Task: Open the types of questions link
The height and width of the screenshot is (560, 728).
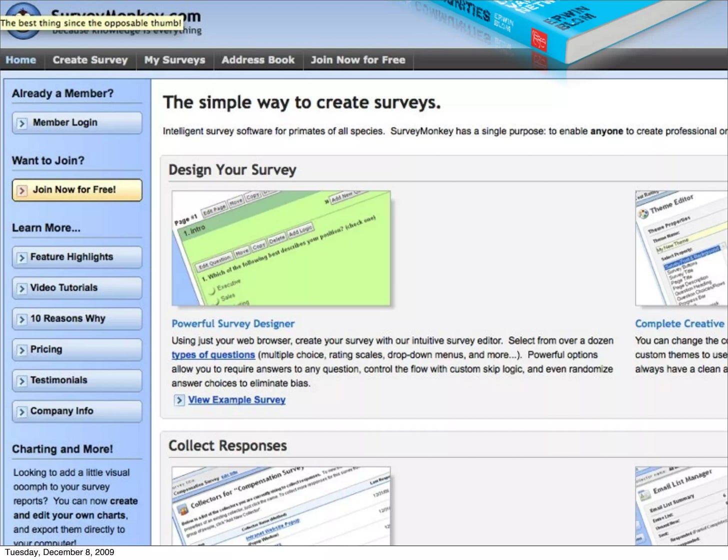Action: click(x=213, y=354)
